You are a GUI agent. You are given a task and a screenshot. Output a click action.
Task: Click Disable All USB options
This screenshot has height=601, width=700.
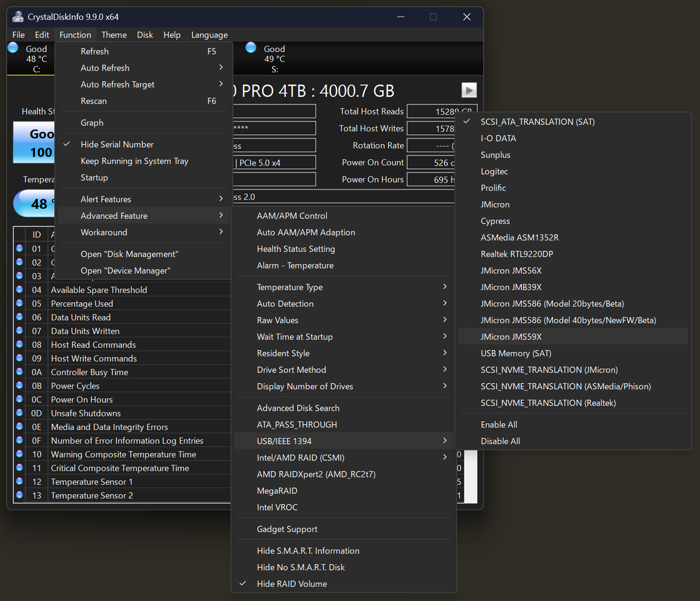click(x=573, y=441)
